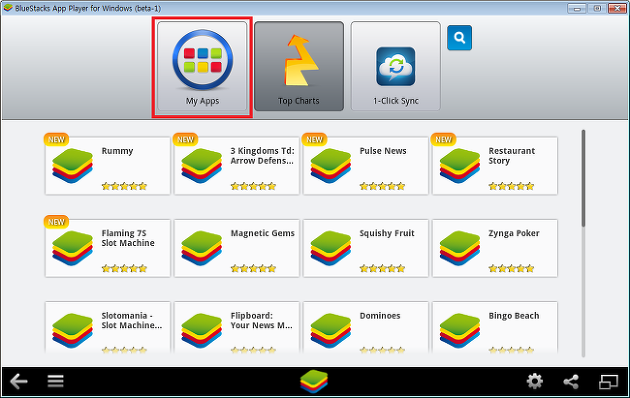The image size is (630, 398).
Task: Click the Bingo Beach title text
Action: (514, 316)
